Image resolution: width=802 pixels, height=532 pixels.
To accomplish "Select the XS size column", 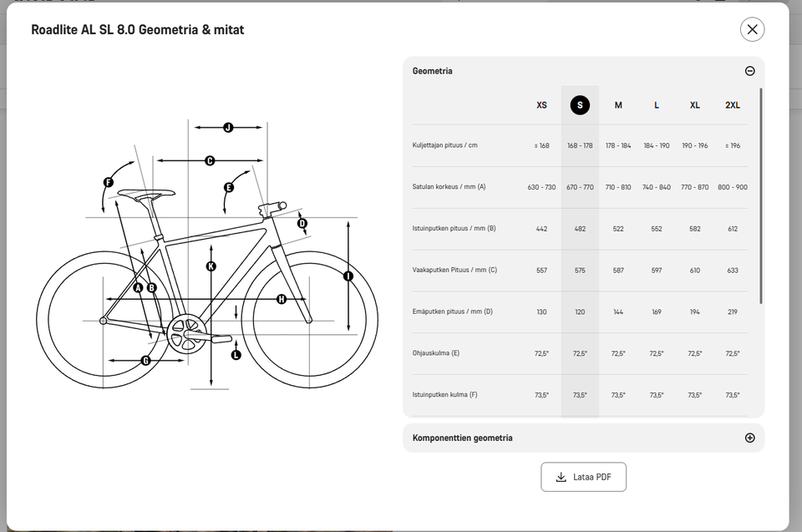I will coord(542,105).
